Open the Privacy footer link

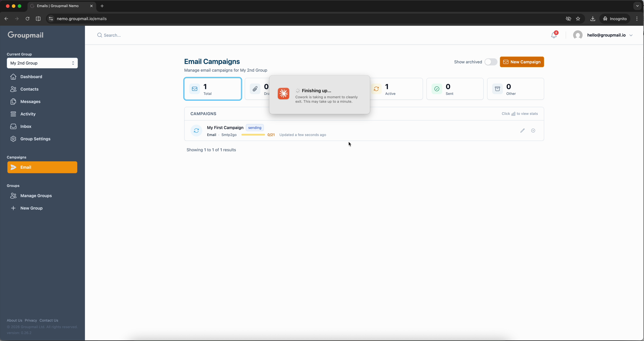click(31, 321)
